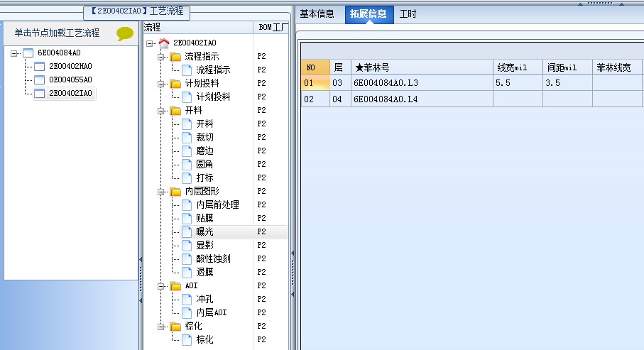Viewport: 644px width, 350px height.
Task: Click the document icon next to 冲孔
Action: pos(187,300)
